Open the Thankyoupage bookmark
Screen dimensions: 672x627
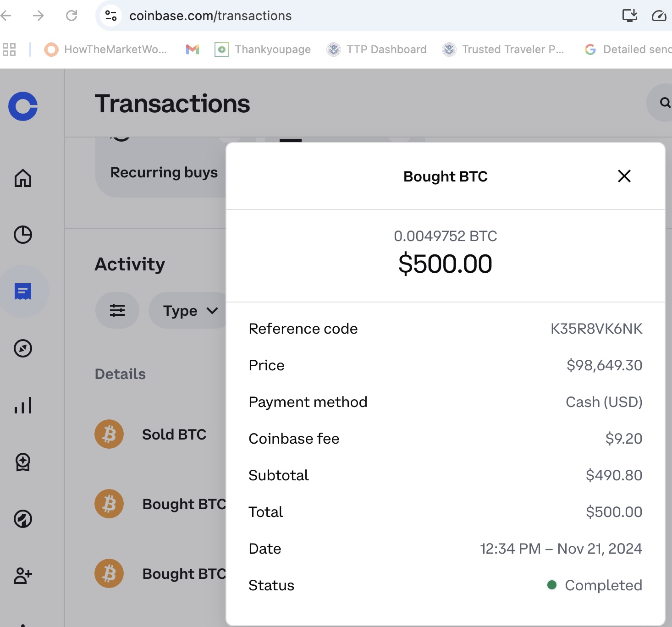263,49
